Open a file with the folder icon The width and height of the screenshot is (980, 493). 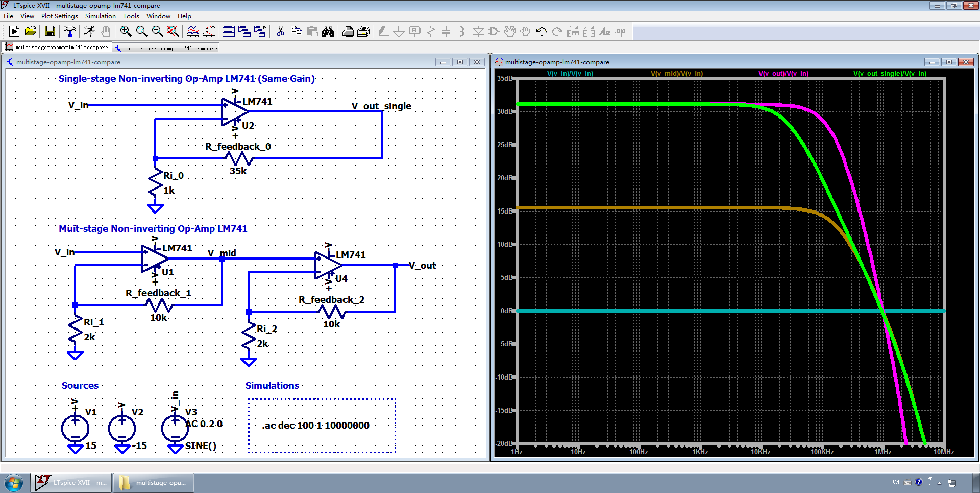[x=31, y=32]
